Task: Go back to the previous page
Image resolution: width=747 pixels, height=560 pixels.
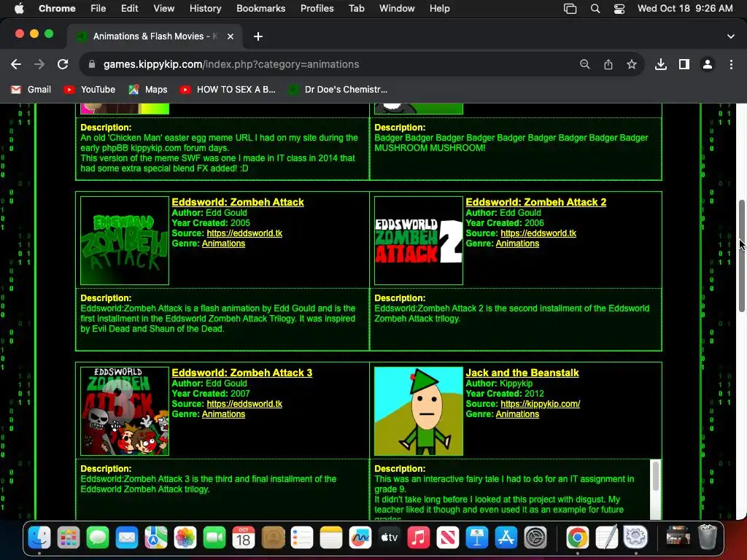Action: [x=16, y=64]
